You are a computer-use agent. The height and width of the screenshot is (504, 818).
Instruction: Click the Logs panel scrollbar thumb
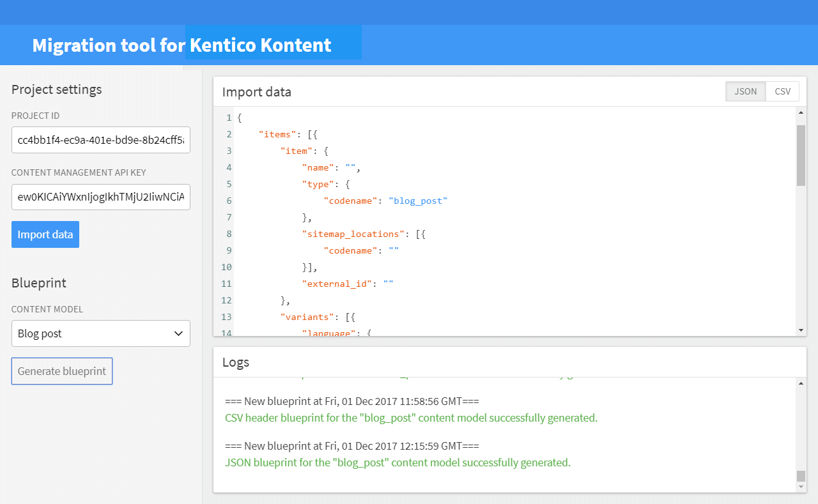click(x=801, y=476)
